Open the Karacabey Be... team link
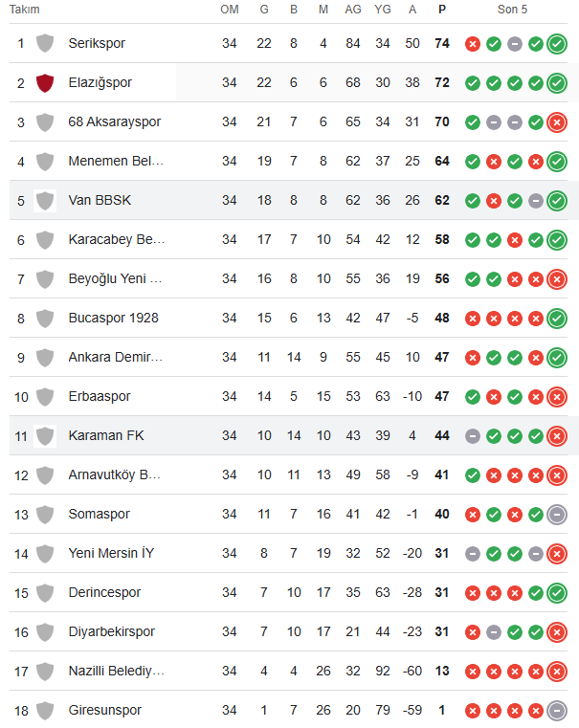 (x=116, y=239)
